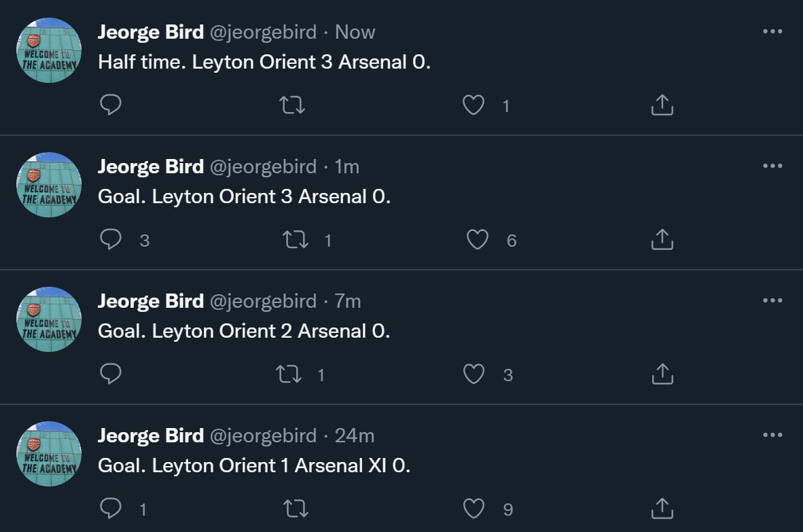Open the 7m timestamp link
803x532 pixels.
348,301
